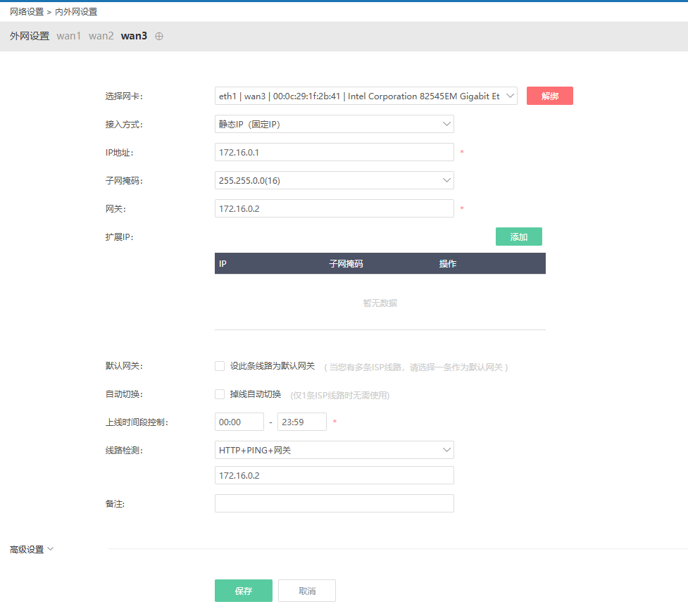
Task: Switch to the wan1 tab
Action: pyautogui.click(x=69, y=36)
